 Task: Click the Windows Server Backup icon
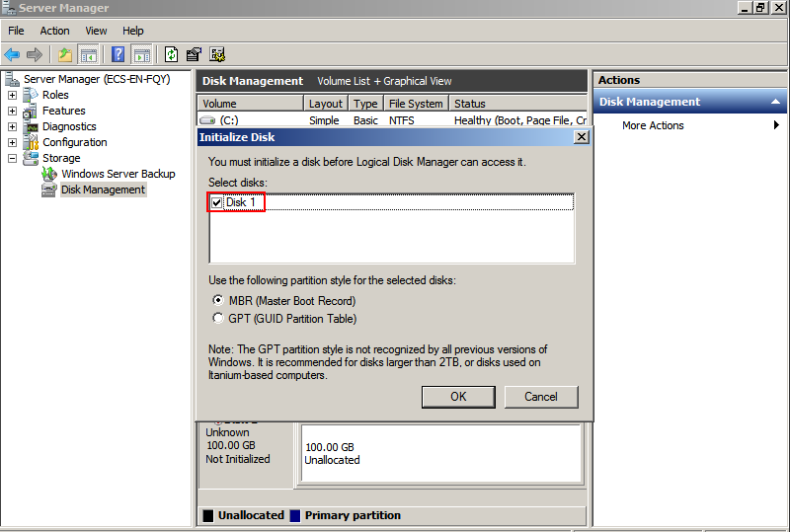pyautogui.click(x=48, y=174)
